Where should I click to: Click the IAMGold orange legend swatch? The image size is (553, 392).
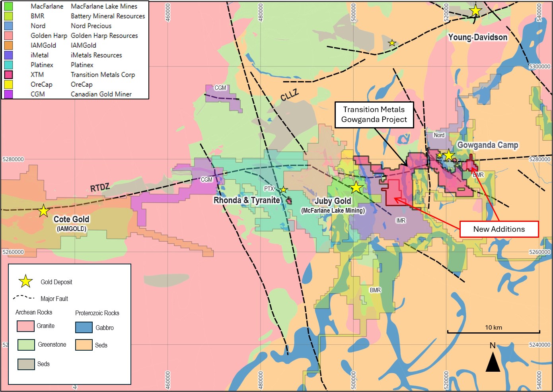(x=8, y=45)
